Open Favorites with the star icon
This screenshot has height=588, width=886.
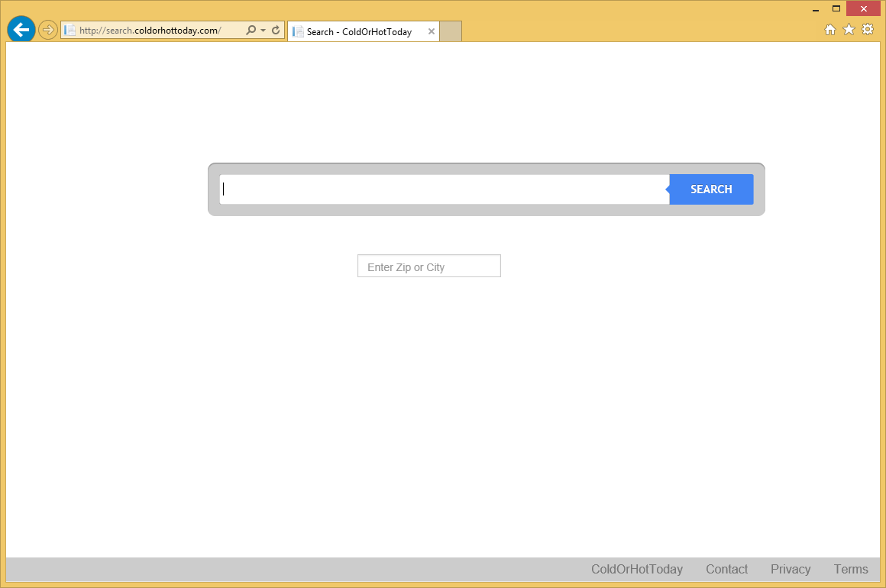849,30
